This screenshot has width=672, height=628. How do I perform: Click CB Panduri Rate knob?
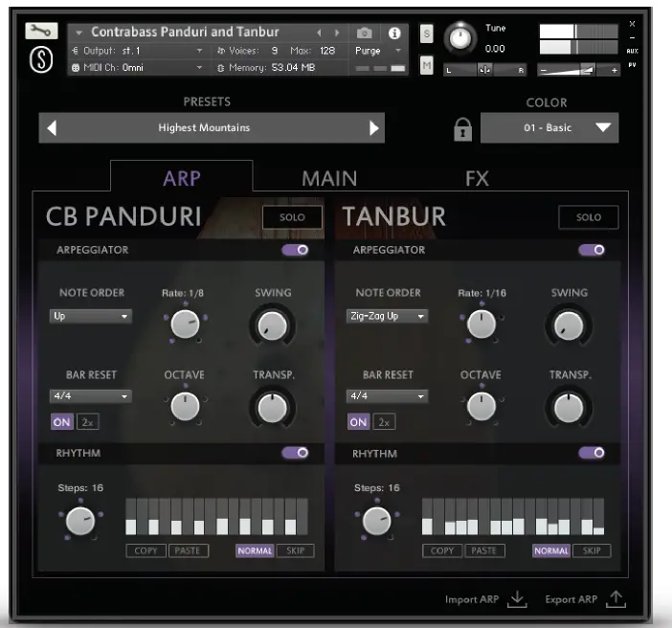click(x=185, y=325)
